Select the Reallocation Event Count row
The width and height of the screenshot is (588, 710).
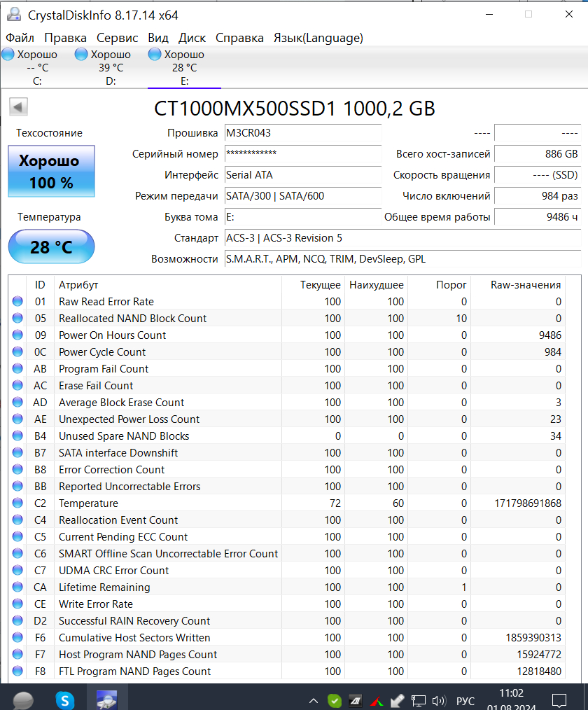point(286,520)
